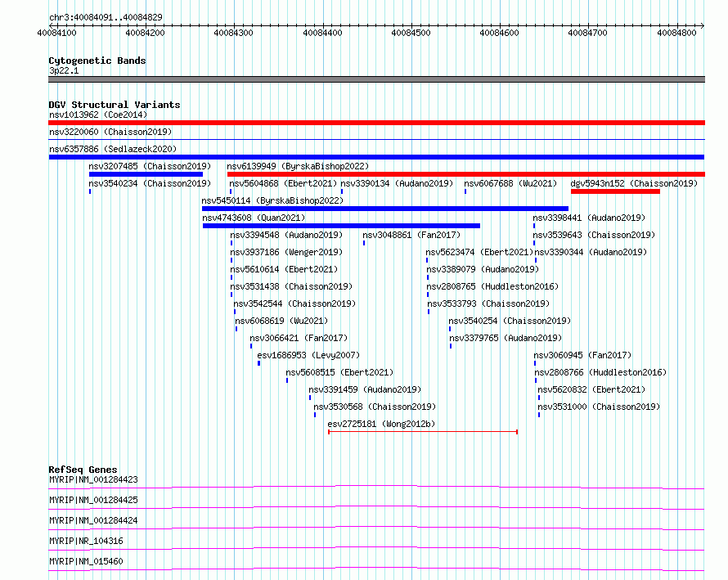Click nsv5620832 (Ebert2021) text

pos(591,389)
